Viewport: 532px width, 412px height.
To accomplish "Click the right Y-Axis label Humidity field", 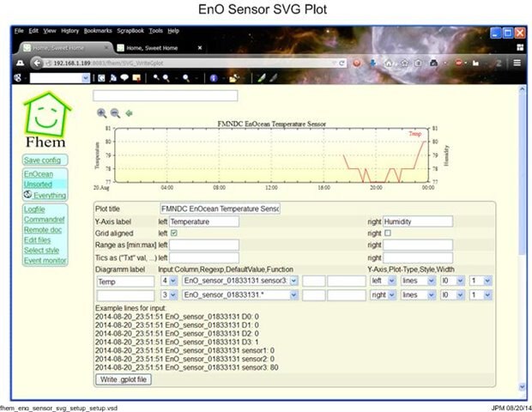I will tap(418, 221).
